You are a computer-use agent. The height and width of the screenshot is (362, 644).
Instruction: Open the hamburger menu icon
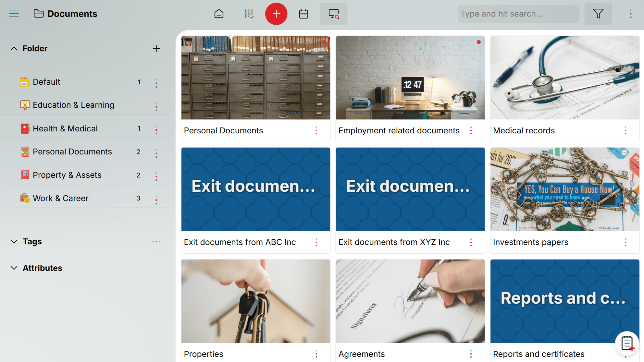click(x=14, y=14)
